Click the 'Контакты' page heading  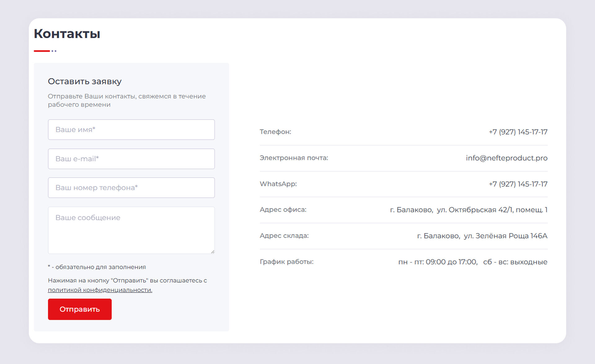(x=67, y=34)
